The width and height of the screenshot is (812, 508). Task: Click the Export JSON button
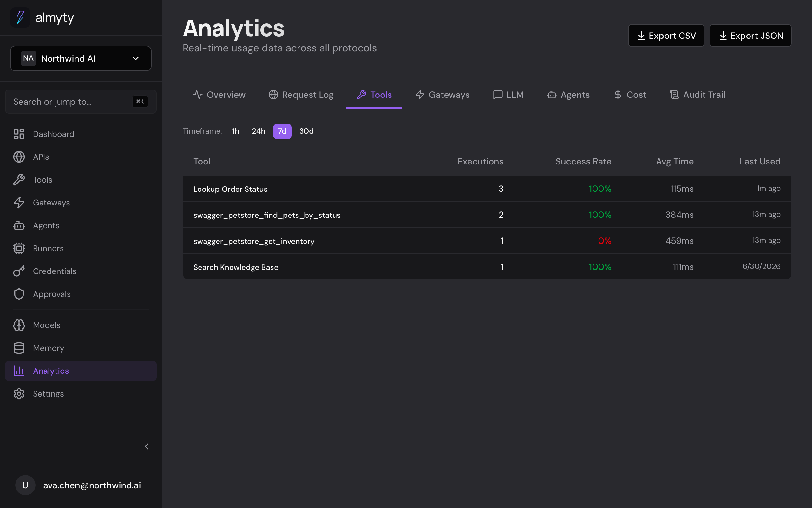click(x=750, y=36)
